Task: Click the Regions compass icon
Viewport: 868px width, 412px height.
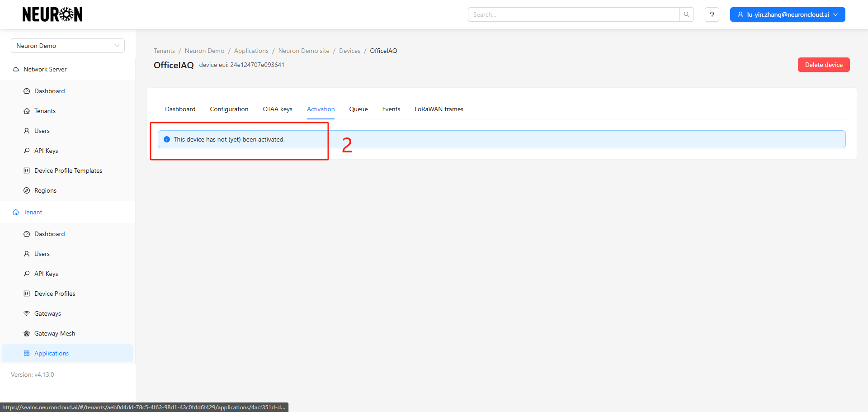Action: [27, 190]
